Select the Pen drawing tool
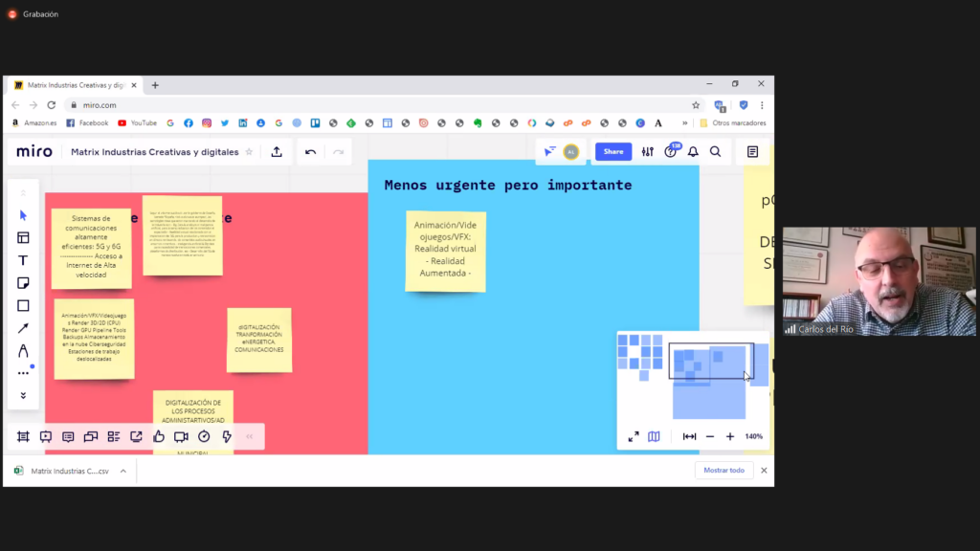Image resolution: width=980 pixels, height=551 pixels. (23, 351)
